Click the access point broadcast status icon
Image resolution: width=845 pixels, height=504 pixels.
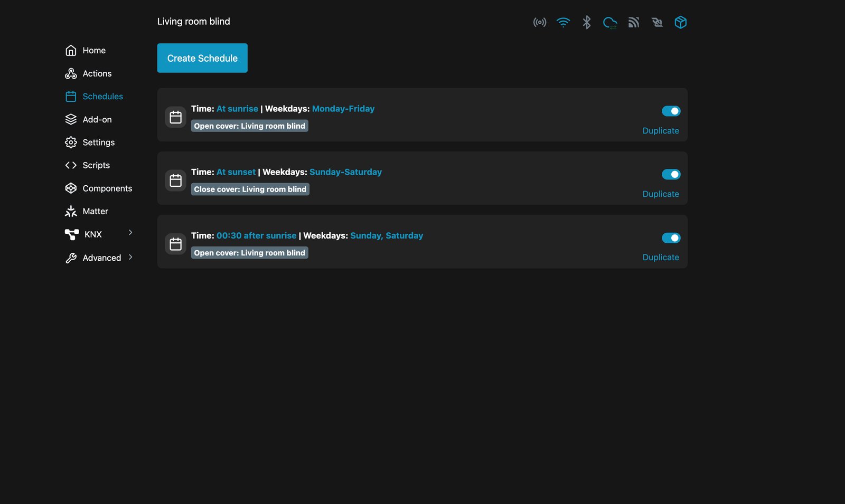coord(540,22)
